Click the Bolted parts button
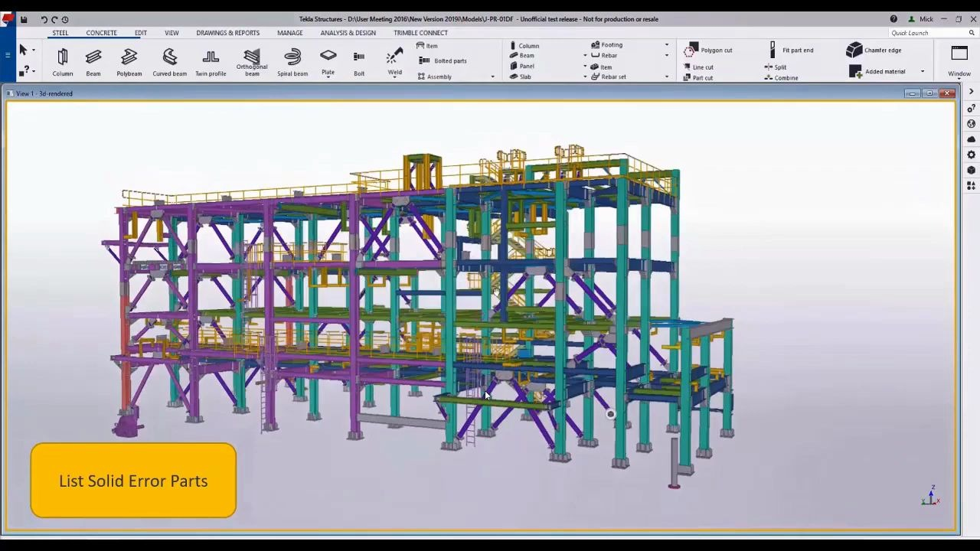Screen dimensions: 980x551 443,61
